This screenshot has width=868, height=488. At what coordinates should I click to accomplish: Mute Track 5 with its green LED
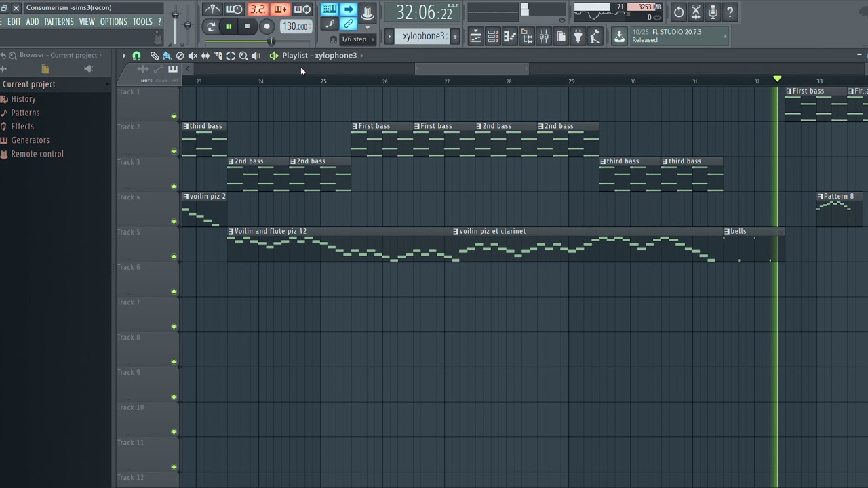point(174,256)
